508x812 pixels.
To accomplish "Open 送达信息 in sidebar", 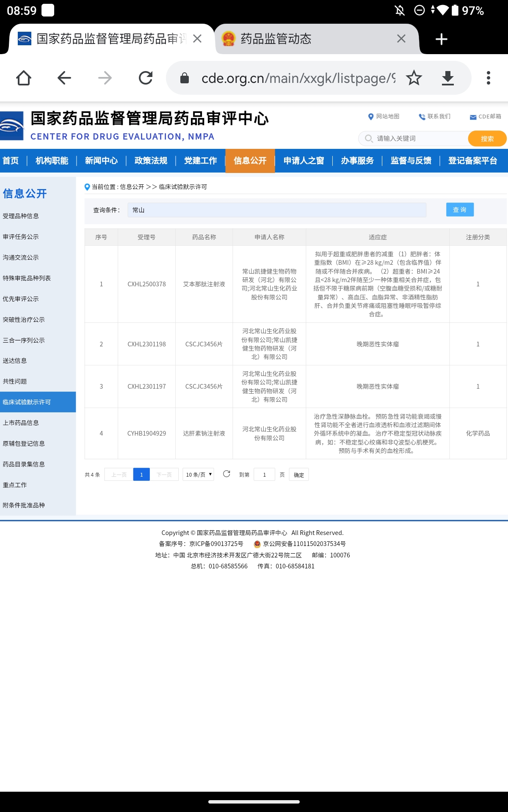I will pos(15,361).
